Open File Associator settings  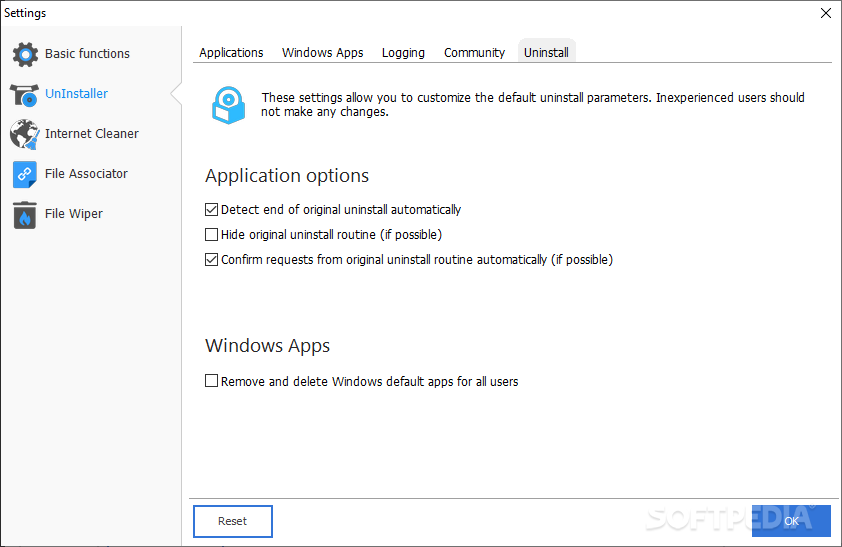pyautogui.click(x=86, y=173)
